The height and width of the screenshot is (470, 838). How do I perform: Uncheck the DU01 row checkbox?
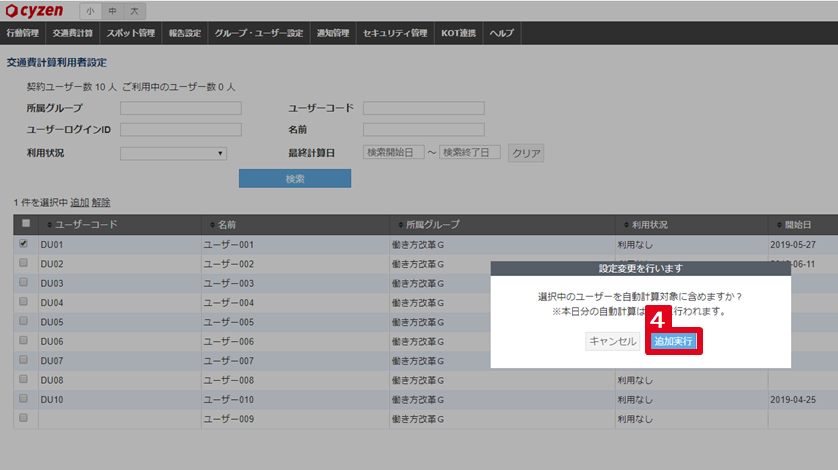tap(23, 243)
